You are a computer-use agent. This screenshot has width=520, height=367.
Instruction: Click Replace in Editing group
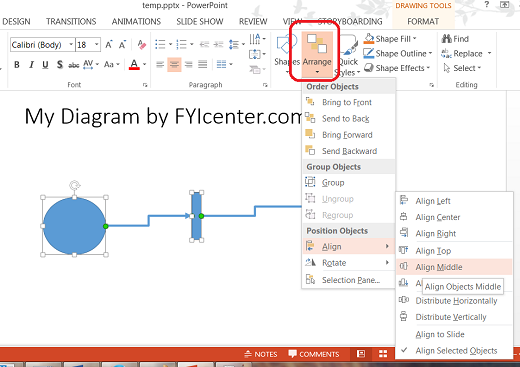462,54
